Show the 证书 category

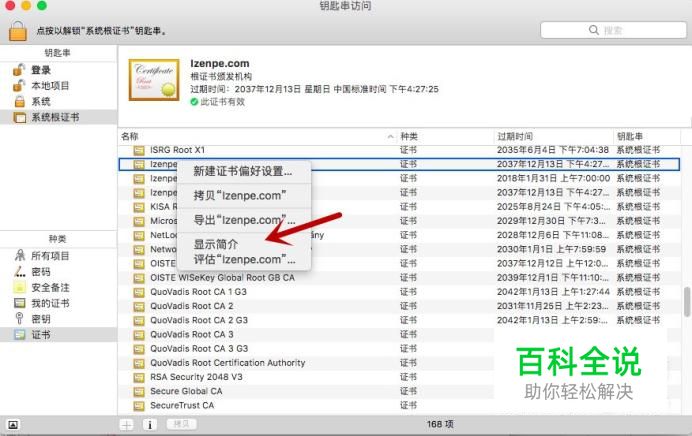tap(58, 335)
